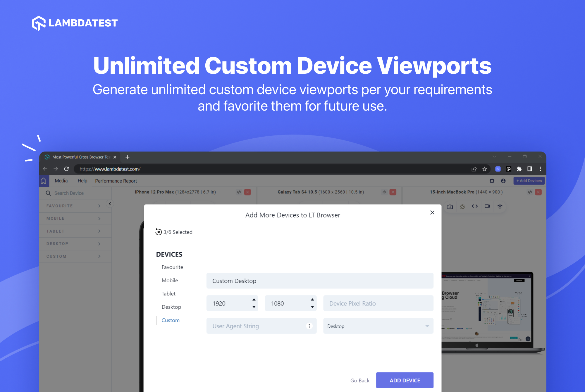585x392 pixels.
Task: Rotate the Galaxy Tab S4 10.5 device
Action: [384, 192]
